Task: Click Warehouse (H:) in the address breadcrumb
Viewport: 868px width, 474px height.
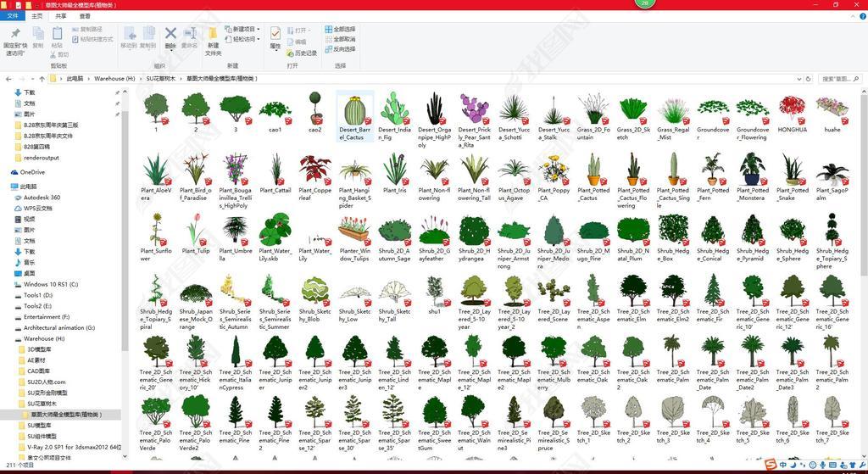Action: click(x=114, y=79)
